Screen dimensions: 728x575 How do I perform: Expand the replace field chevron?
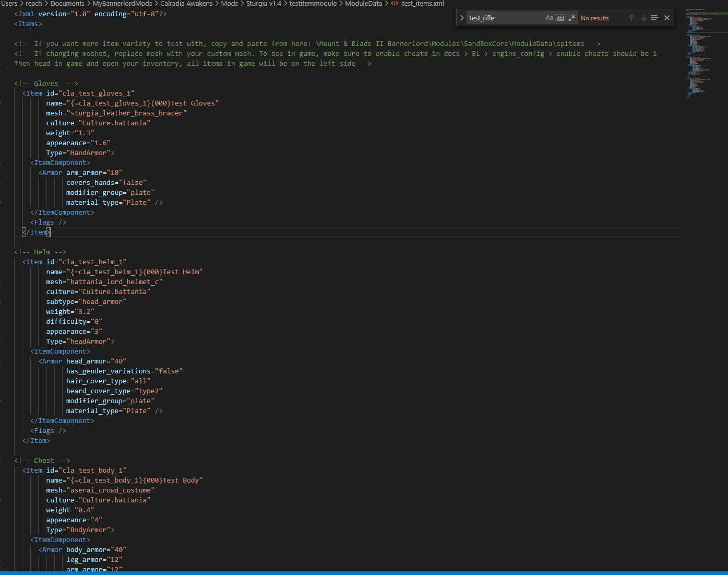(x=462, y=18)
